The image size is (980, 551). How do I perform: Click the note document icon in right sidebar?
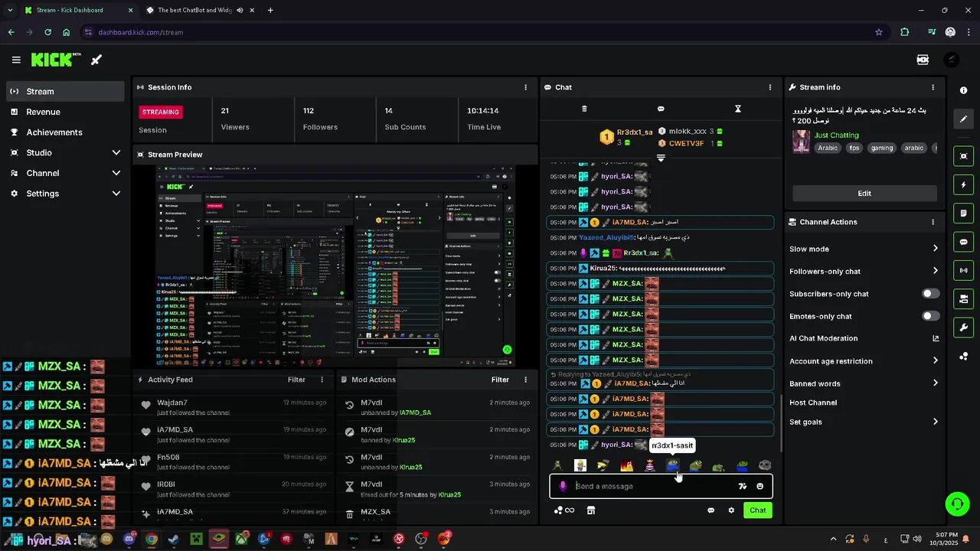coord(963,213)
